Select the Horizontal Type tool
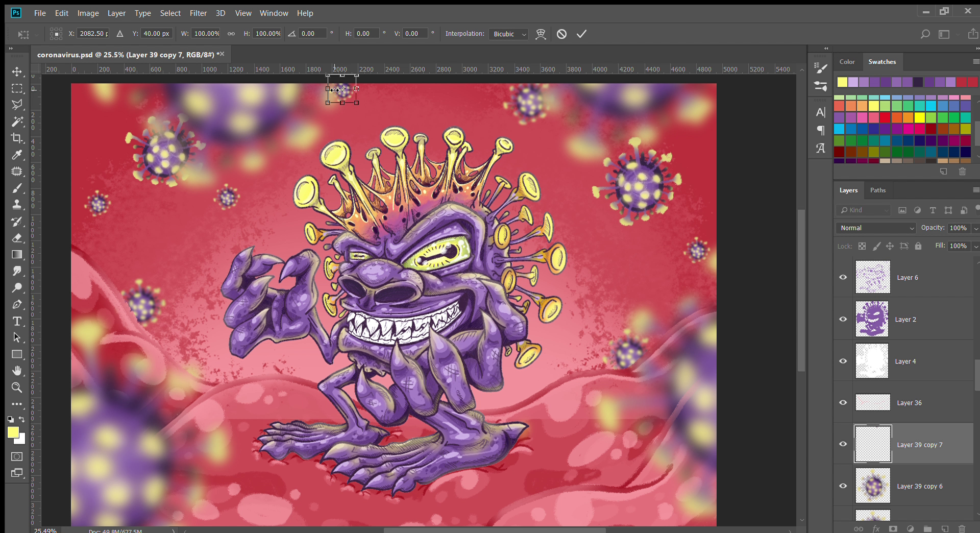 pyautogui.click(x=17, y=321)
